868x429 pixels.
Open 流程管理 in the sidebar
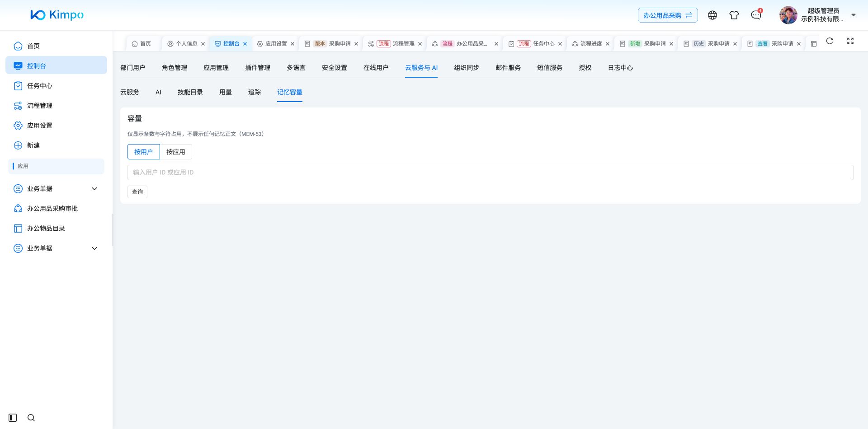[x=57, y=106]
